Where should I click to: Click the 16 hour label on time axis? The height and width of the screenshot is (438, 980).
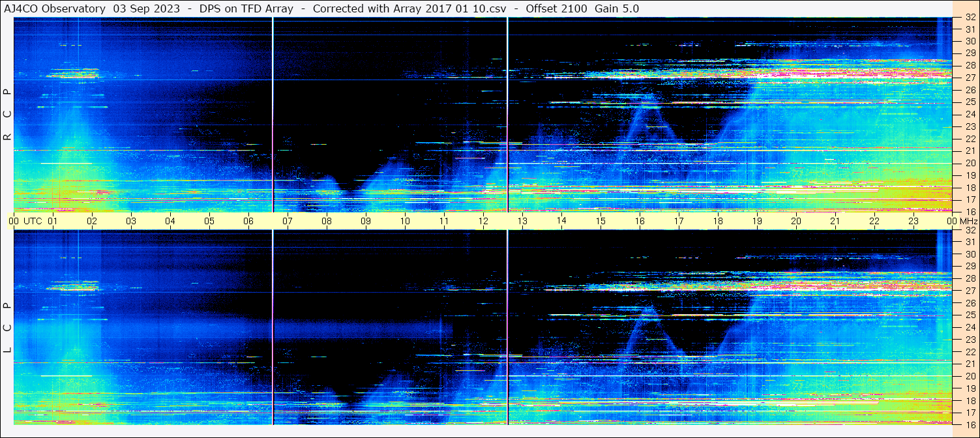(640, 221)
